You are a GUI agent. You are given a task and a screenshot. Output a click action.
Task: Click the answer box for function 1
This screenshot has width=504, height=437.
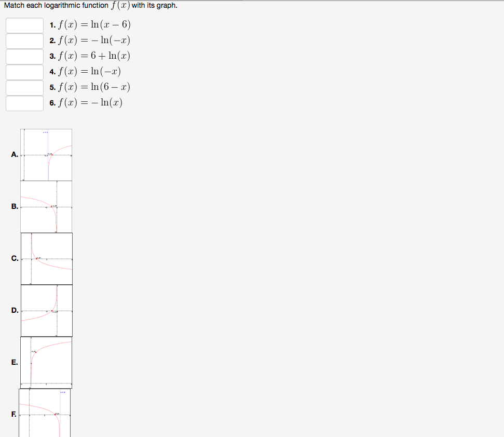pos(24,25)
